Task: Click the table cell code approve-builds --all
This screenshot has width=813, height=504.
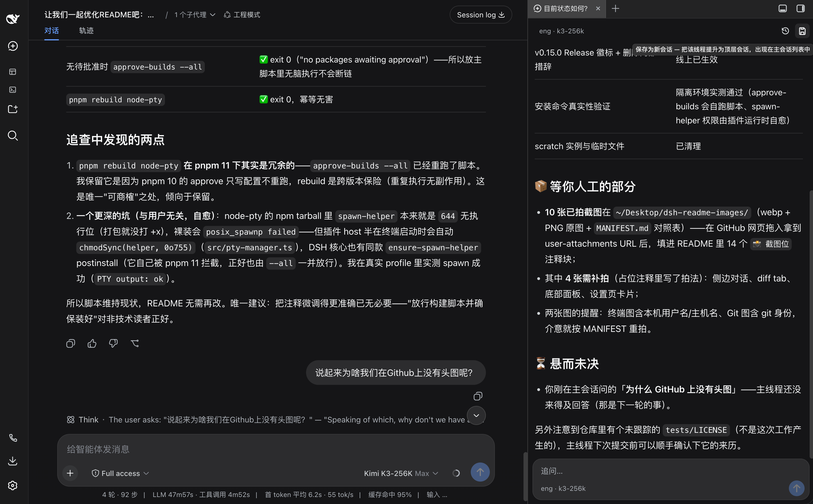Action: tap(157, 67)
